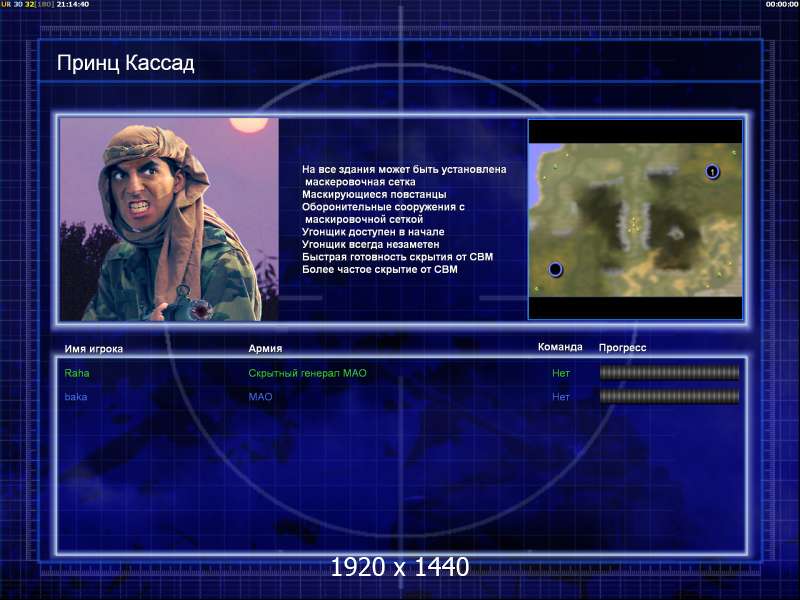
Task: Click player name Raha
Action: [x=77, y=373]
